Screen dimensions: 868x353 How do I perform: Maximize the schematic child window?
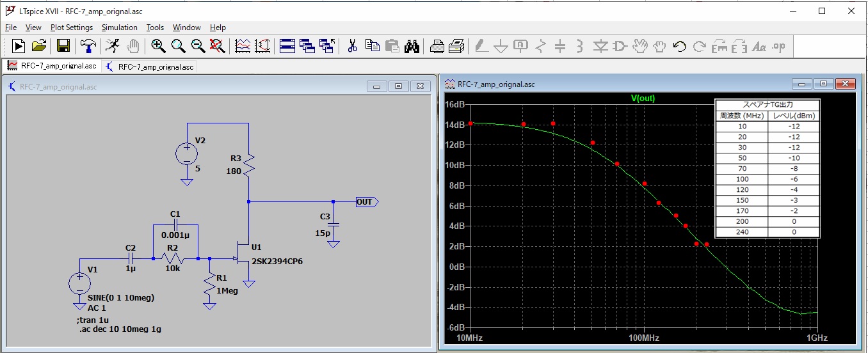click(398, 86)
